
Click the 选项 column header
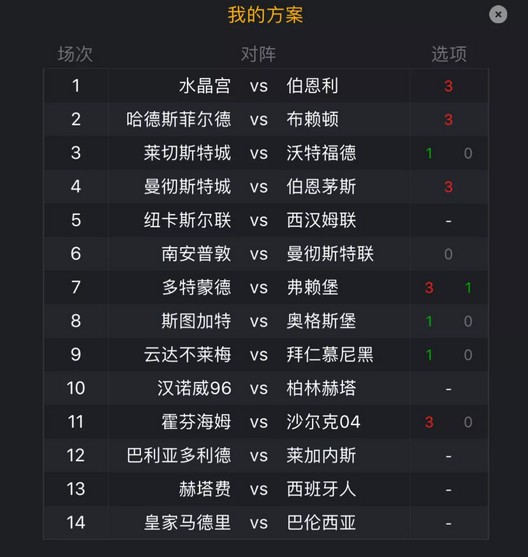pos(449,54)
